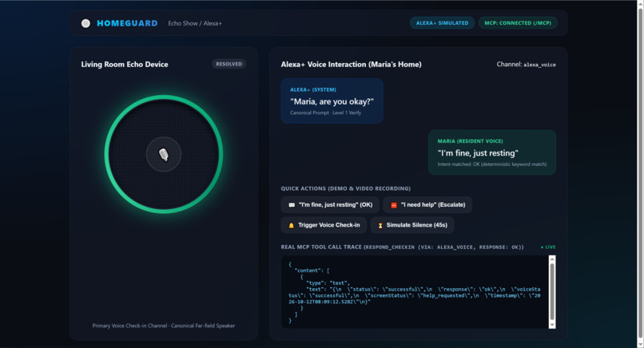Click the "Intent matched: OK" caption
The image size is (644, 348).
[492, 164]
